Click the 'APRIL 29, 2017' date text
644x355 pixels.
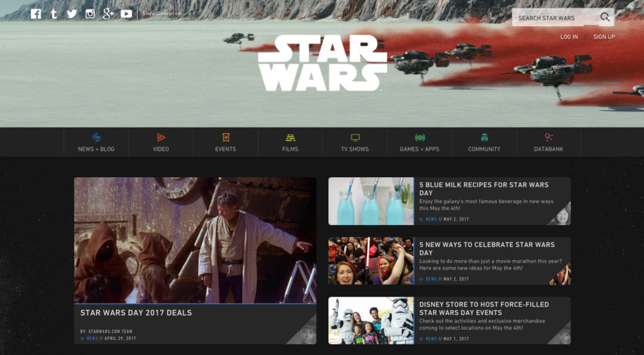click(x=120, y=339)
